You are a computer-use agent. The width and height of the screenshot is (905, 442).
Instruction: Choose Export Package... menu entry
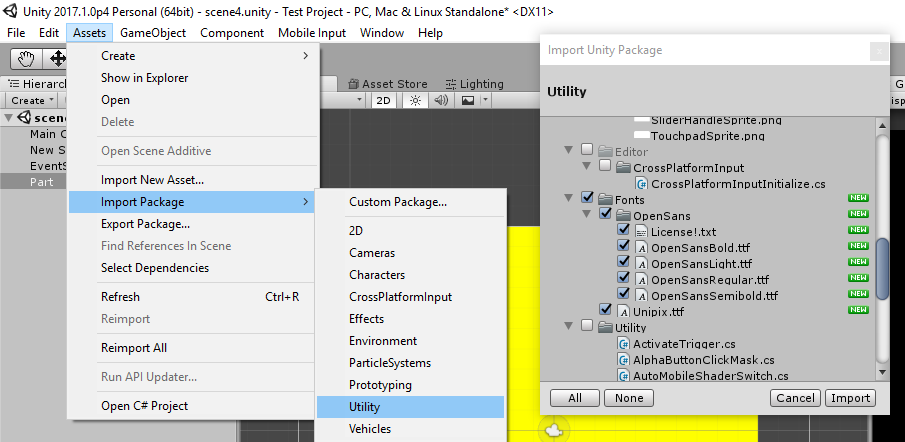click(193, 224)
